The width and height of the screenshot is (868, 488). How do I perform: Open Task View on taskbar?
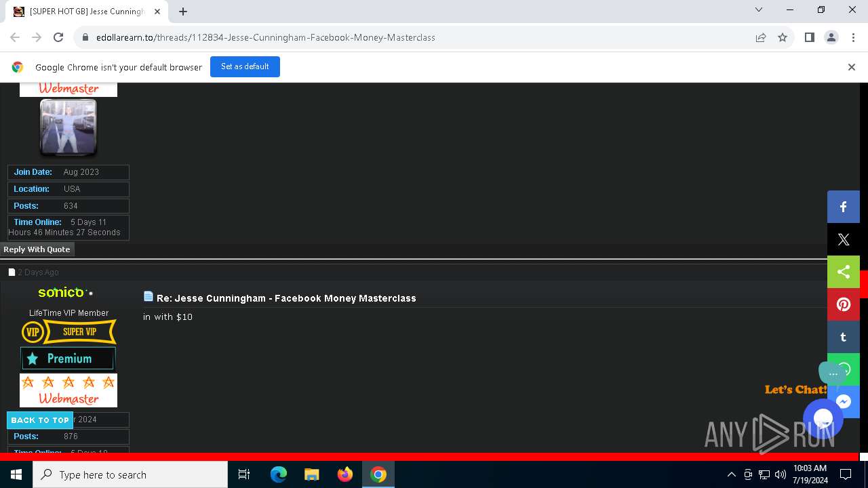[x=244, y=474]
